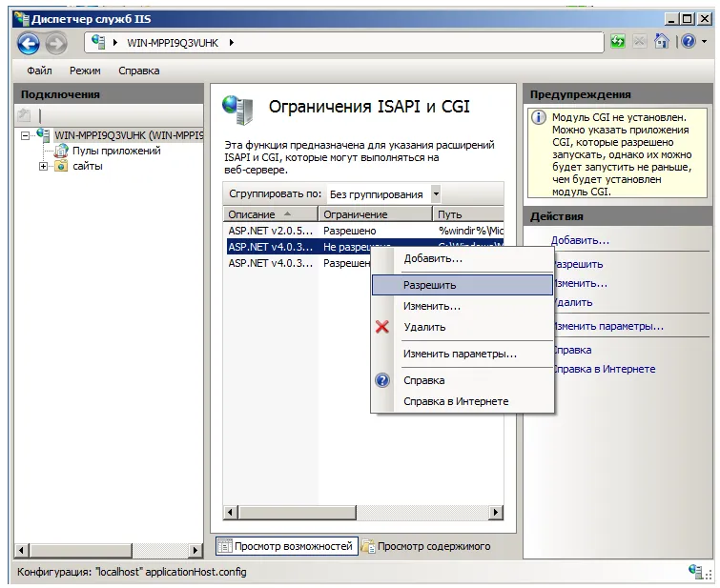Click the %windir%\Mic path cell
Image resolution: width=720 pixels, height=588 pixels.
[470, 231]
